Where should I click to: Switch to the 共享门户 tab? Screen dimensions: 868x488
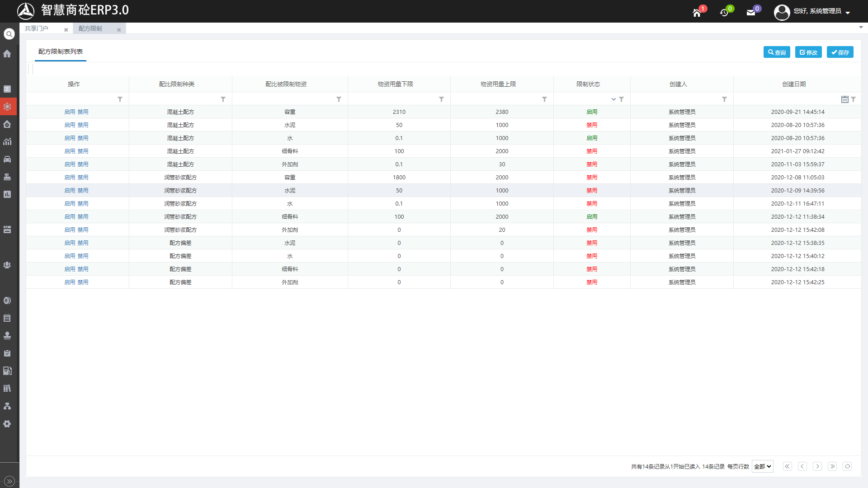point(37,28)
